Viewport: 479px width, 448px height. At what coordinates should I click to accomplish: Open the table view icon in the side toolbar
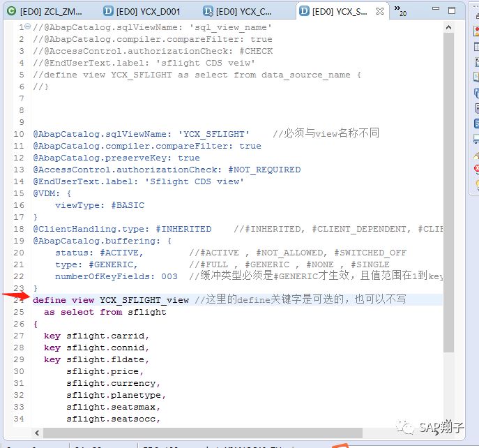(x=476, y=47)
